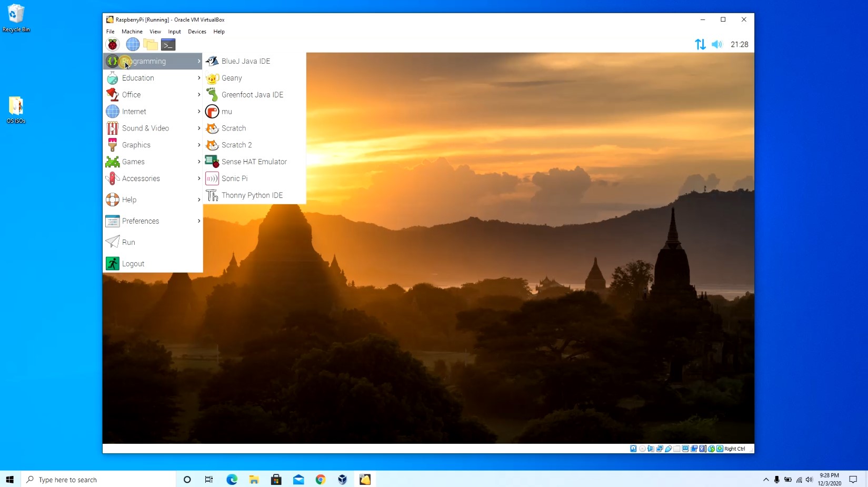Launch the web browser from the panel globe icon
Image resolution: width=868 pixels, height=487 pixels.
pos(133,44)
